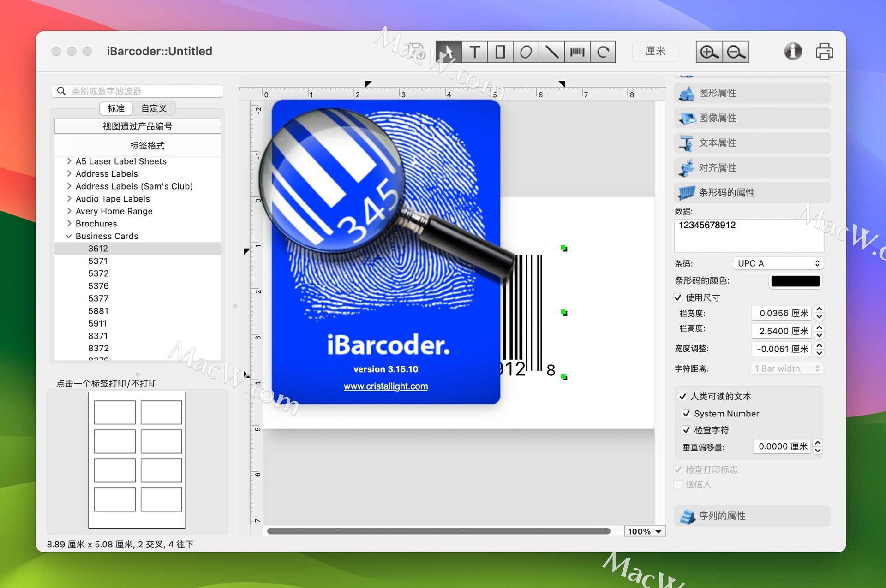The height and width of the screenshot is (588, 886).
Task: Open the 100% zoom level dropdown
Action: click(645, 531)
